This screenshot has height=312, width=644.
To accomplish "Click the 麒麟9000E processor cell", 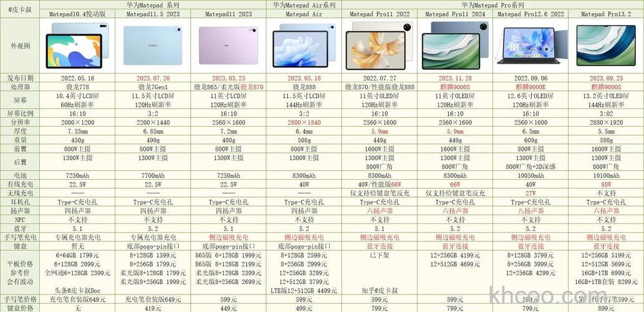I will point(531,87).
